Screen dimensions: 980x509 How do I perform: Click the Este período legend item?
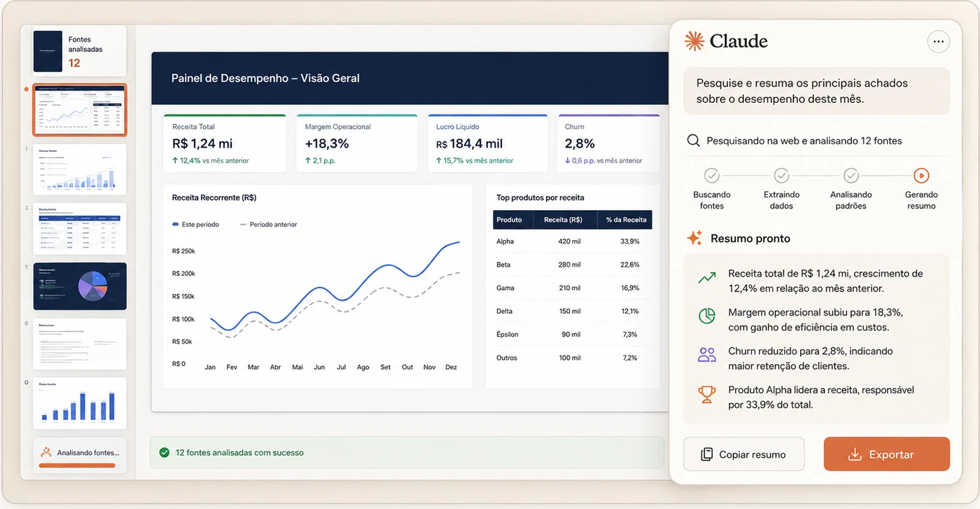195,225
